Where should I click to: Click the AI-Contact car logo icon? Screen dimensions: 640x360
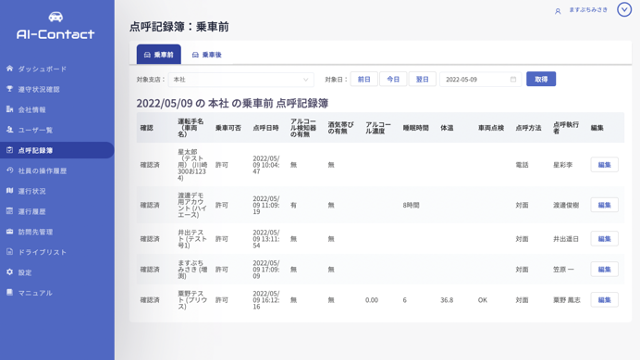56,17
